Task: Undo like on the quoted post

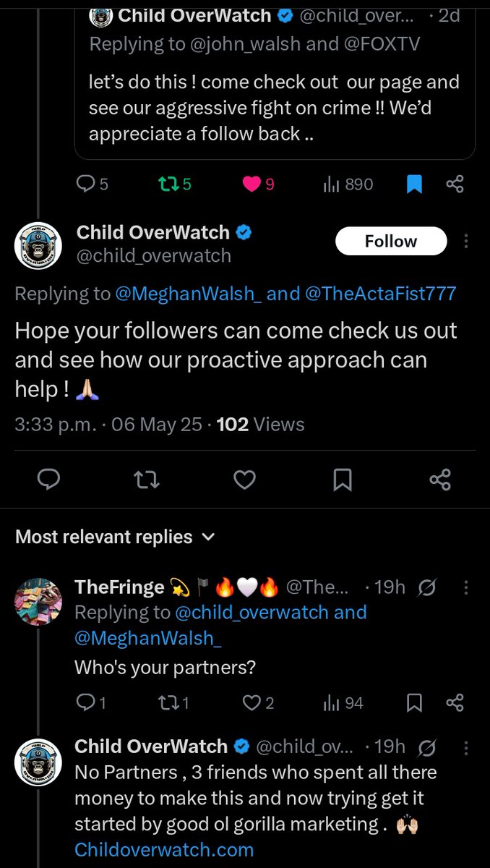Action: 252,184
